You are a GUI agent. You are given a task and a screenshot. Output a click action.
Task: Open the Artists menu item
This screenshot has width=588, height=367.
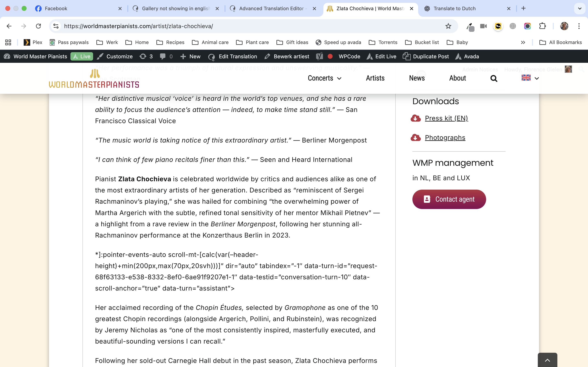coord(375,78)
